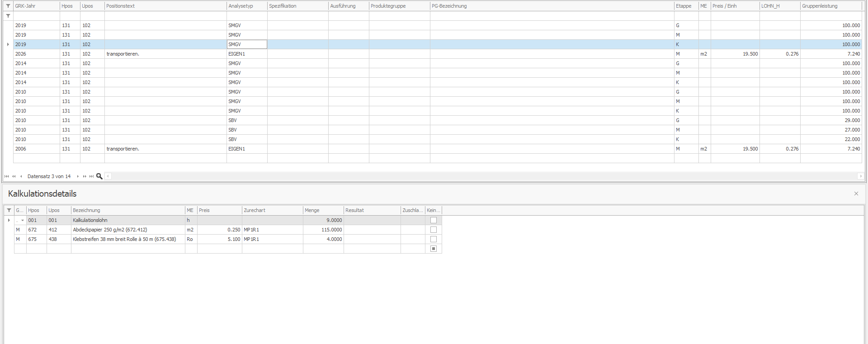
Task: Go to previous page of records
Action: point(14,176)
